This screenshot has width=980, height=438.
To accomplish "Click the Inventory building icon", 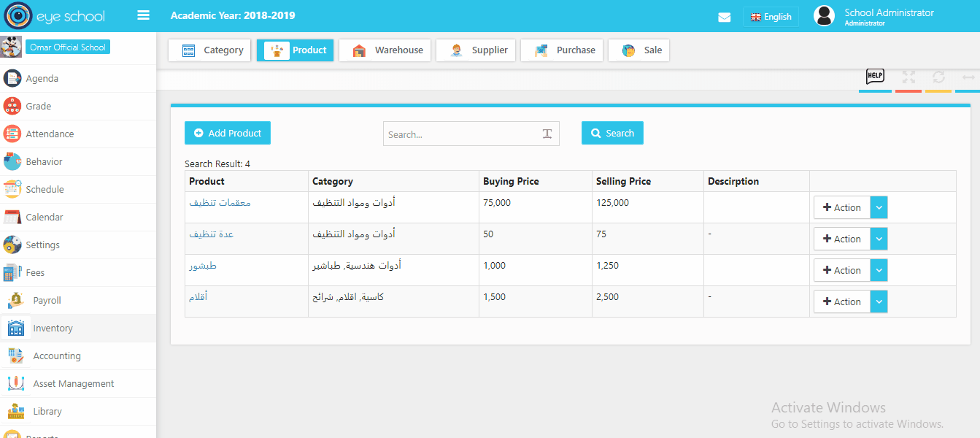I will pos(16,328).
